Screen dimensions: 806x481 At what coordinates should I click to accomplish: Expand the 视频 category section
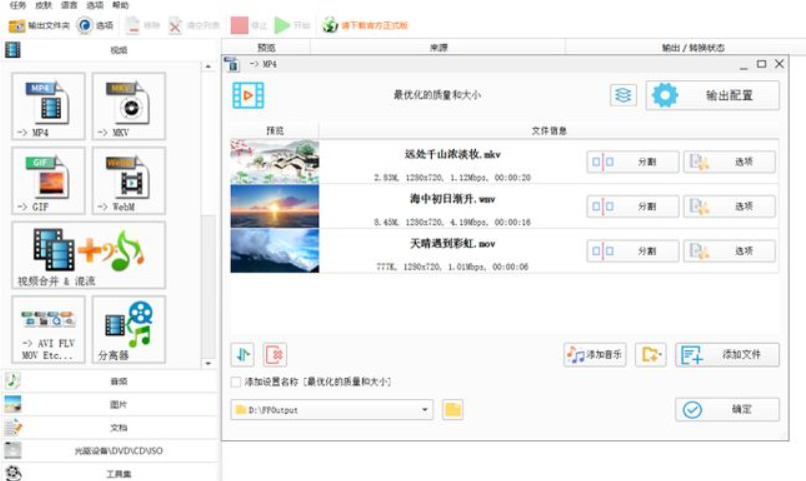(x=110, y=50)
